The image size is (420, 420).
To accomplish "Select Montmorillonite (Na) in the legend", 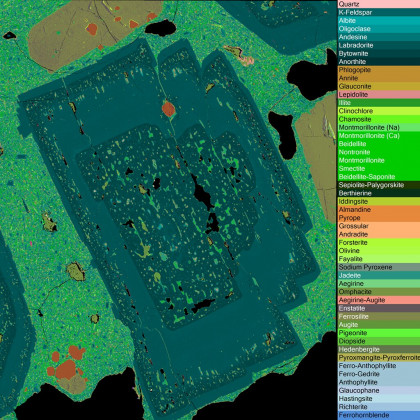I will click(379, 127).
